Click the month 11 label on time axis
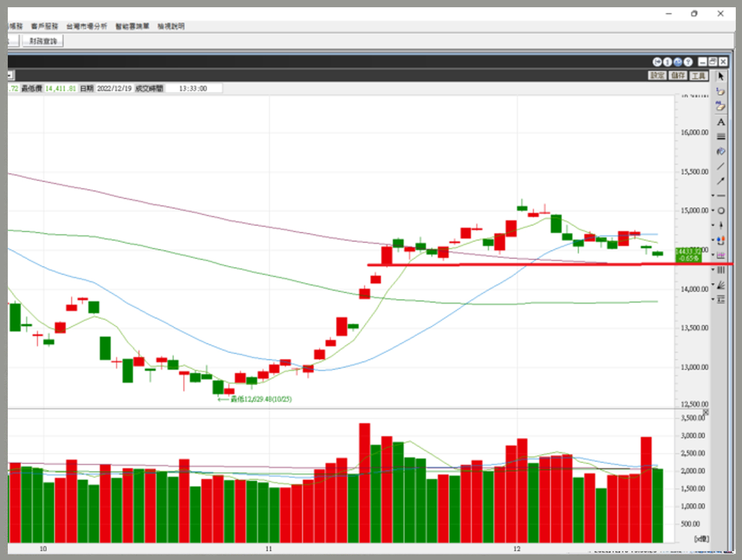 pyautogui.click(x=269, y=549)
